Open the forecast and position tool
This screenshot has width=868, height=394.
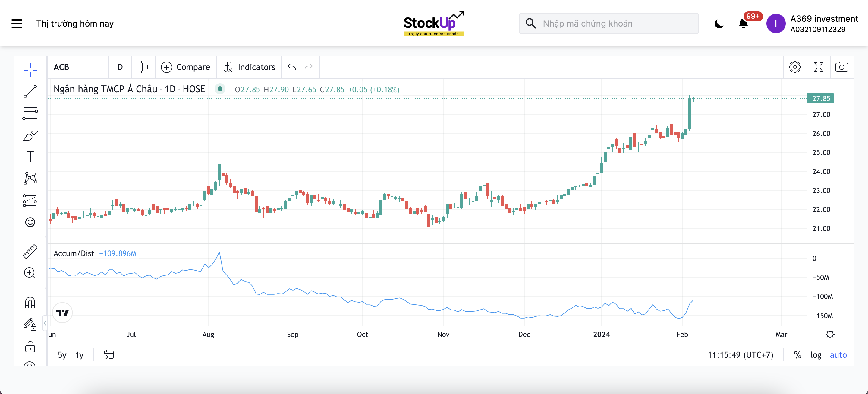(x=30, y=200)
